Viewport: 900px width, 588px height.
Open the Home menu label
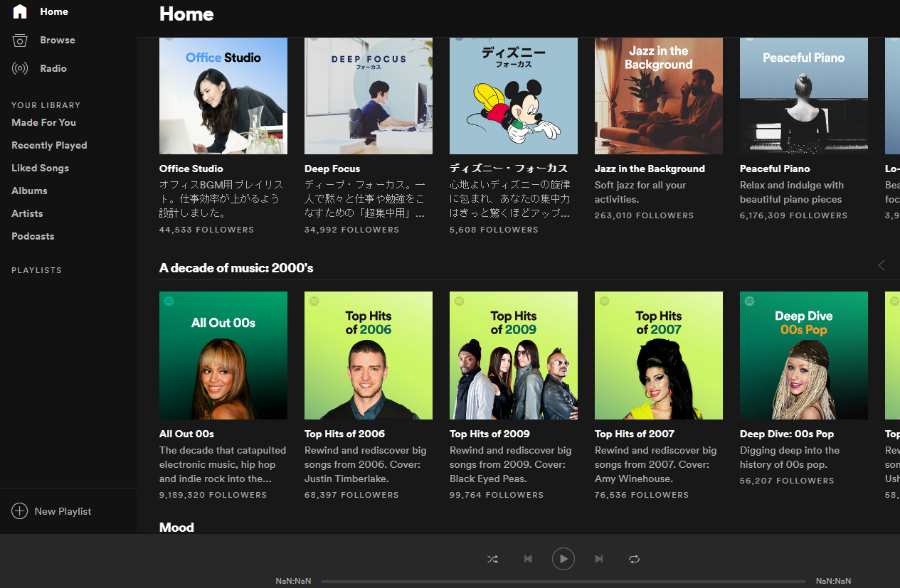pyautogui.click(x=54, y=11)
